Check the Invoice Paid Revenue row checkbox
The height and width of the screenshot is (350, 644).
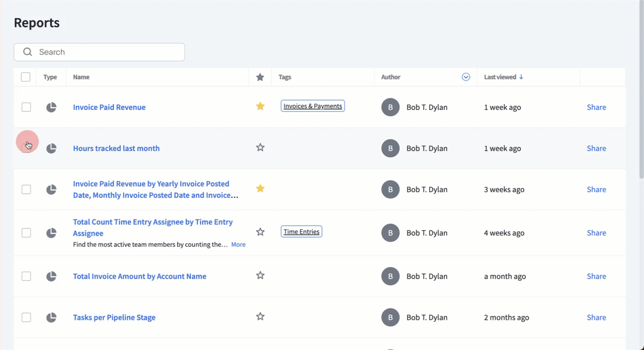pyautogui.click(x=26, y=107)
